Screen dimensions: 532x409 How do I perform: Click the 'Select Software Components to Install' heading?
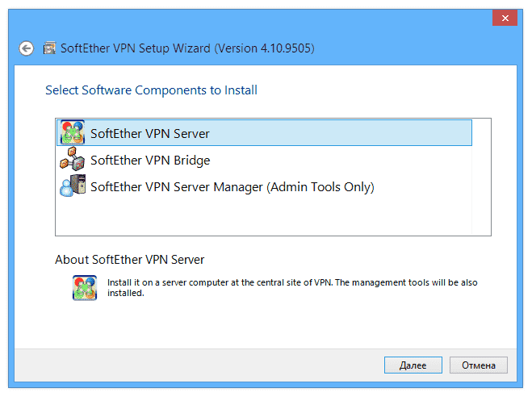pyautogui.click(x=151, y=90)
